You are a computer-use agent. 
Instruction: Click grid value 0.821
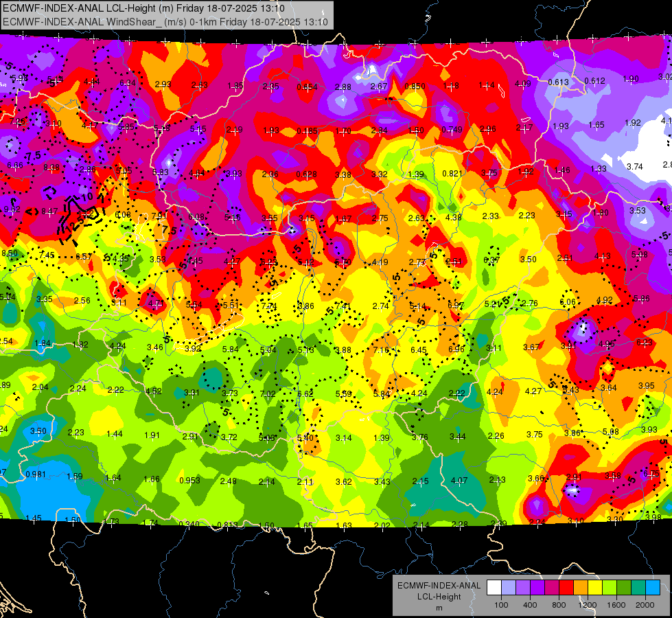452,173
